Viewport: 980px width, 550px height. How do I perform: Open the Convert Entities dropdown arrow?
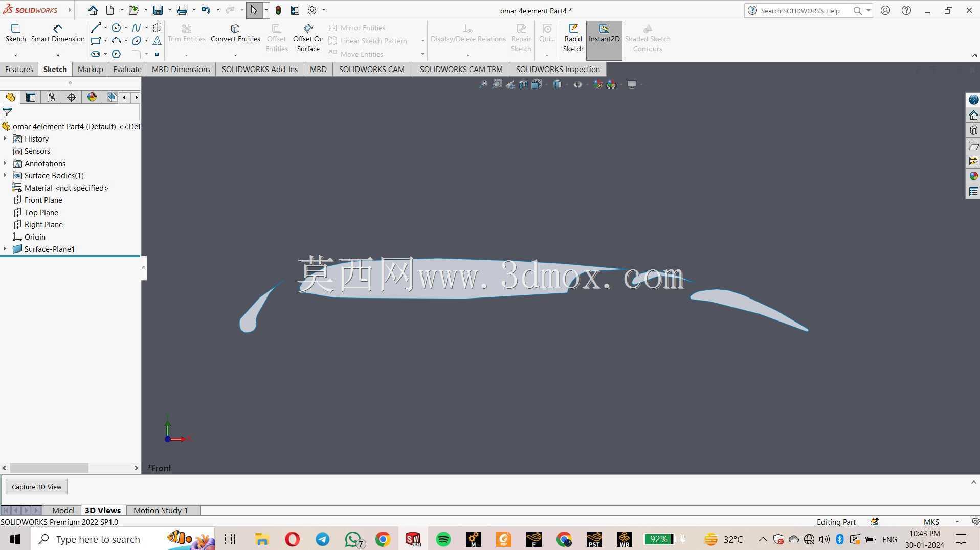pyautogui.click(x=235, y=55)
